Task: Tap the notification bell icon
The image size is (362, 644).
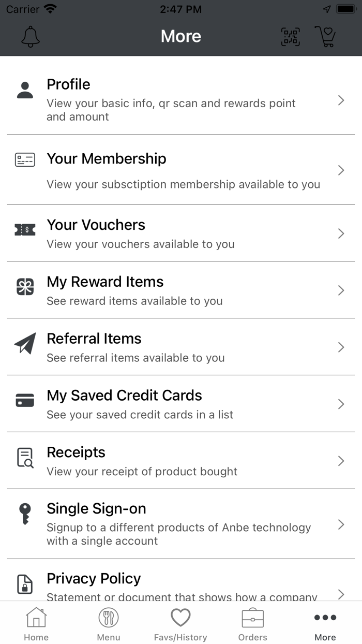Action: pyautogui.click(x=31, y=37)
